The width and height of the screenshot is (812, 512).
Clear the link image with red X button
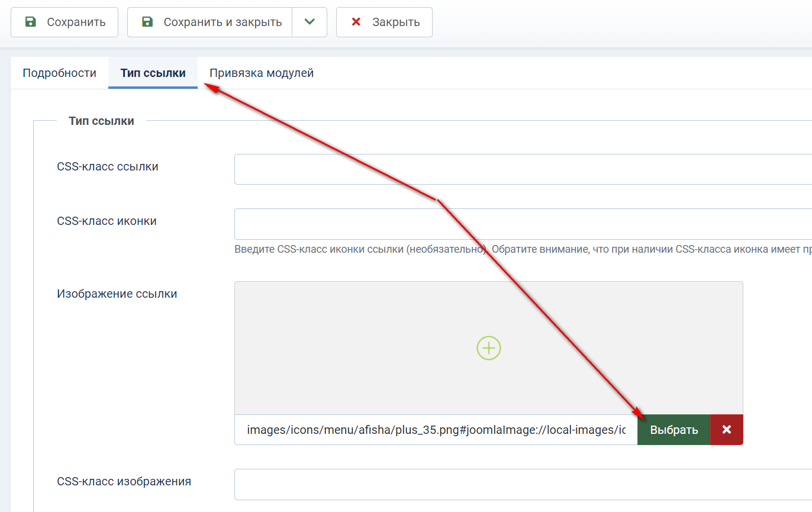(x=726, y=430)
